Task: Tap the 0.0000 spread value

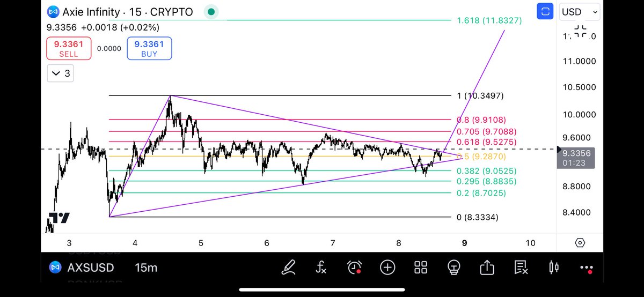Action: tap(109, 48)
